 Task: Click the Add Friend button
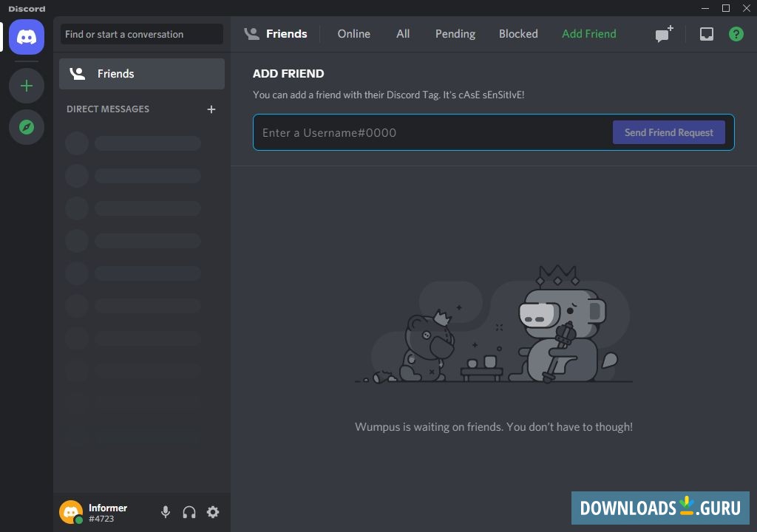[588, 33]
